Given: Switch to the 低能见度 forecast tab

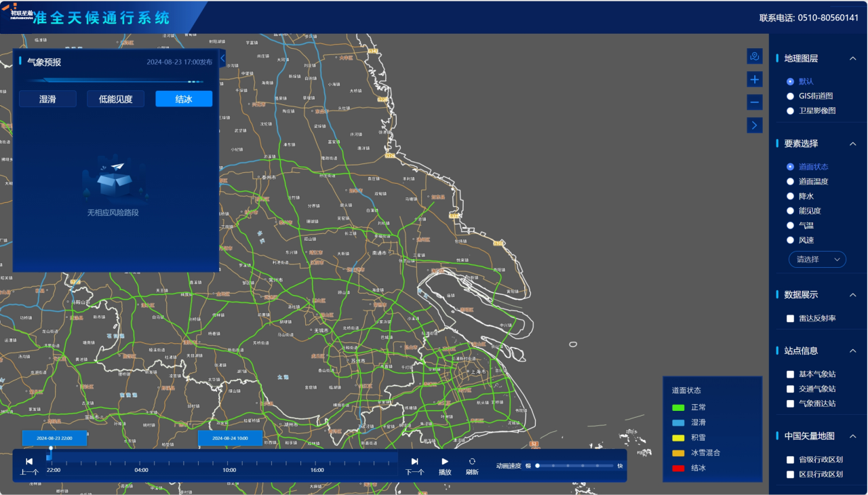Looking at the screenshot, I should [x=115, y=99].
